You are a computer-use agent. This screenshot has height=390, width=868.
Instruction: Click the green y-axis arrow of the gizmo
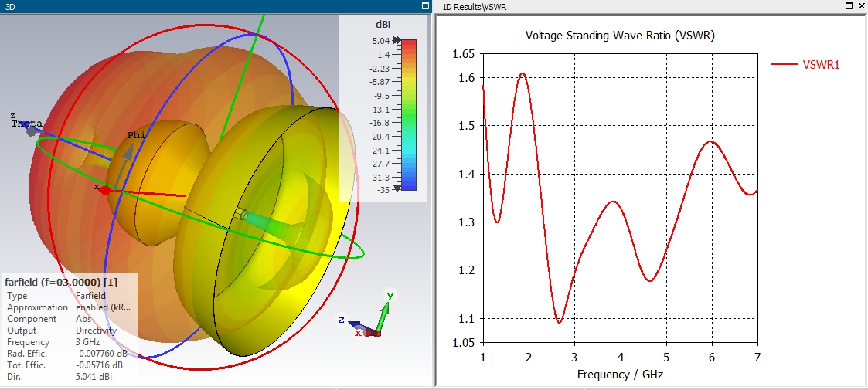click(385, 311)
